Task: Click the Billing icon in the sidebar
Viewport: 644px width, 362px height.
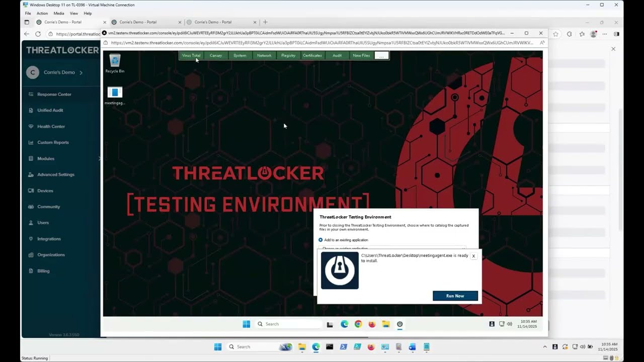Action: (31, 271)
